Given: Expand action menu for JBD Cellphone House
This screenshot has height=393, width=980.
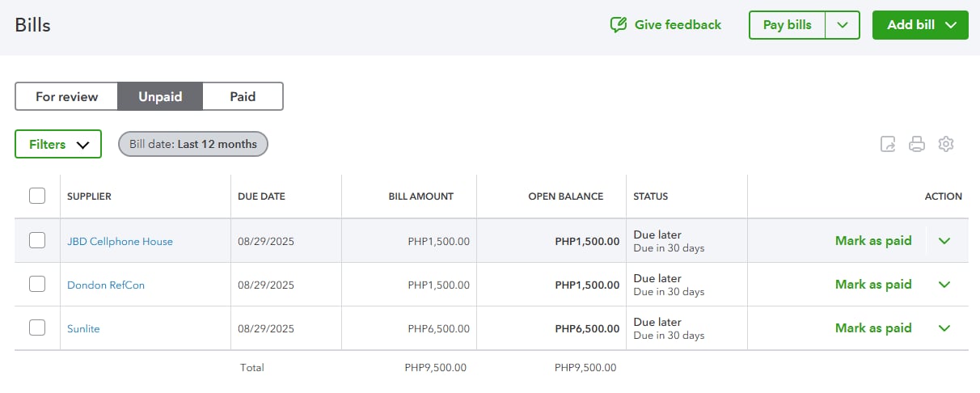Looking at the screenshot, I should [x=944, y=241].
